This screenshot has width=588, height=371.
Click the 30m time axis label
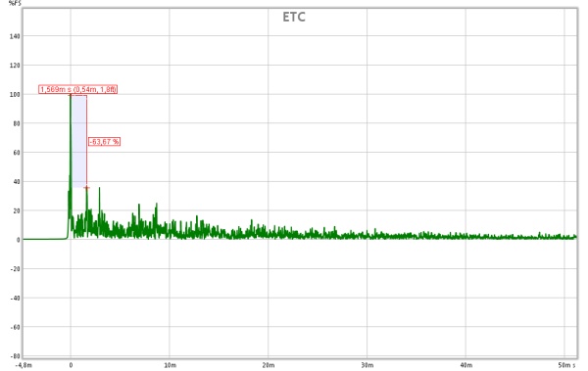pos(367,364)
